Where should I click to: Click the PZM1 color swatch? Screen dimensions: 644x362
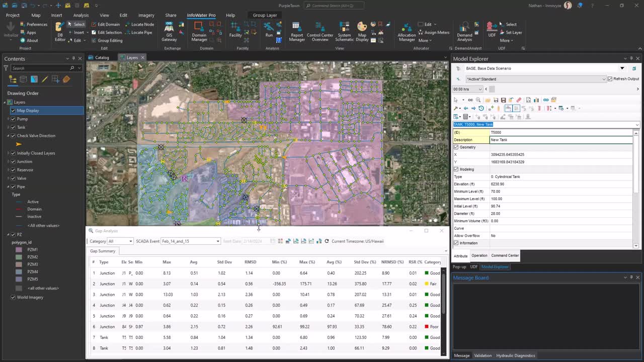pyautogui.click(x=19, y=250)
